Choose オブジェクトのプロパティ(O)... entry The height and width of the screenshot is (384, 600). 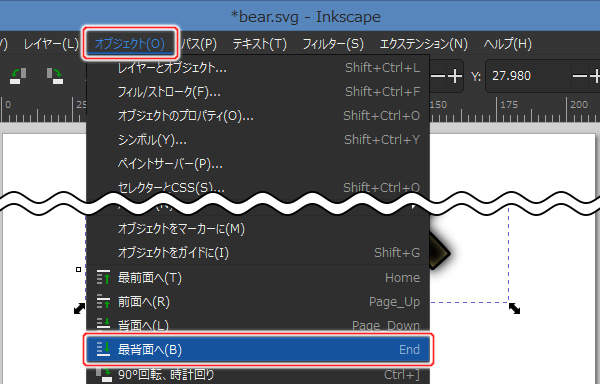(x=258, y=116)
